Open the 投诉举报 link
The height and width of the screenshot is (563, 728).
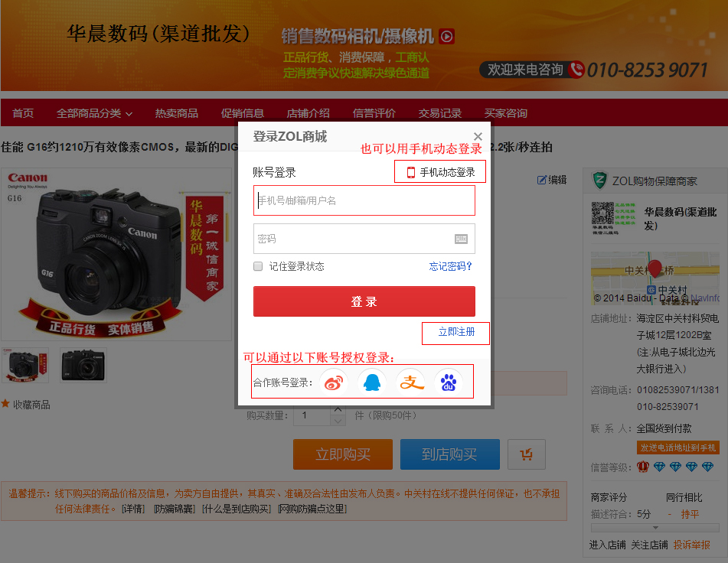pyautogui.click(x=692, y=545)
